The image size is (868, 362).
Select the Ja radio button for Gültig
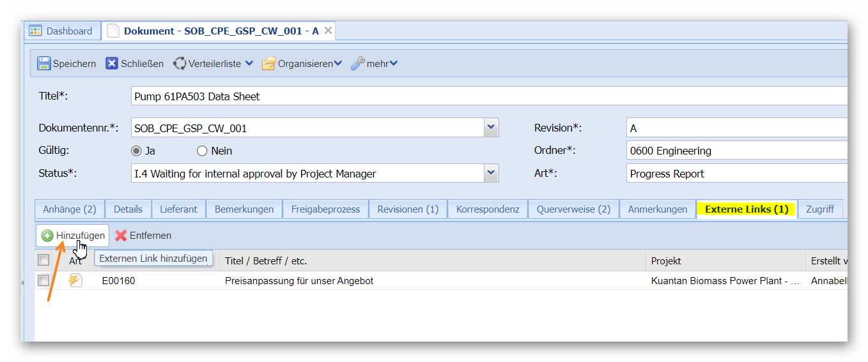pos(136,151)
